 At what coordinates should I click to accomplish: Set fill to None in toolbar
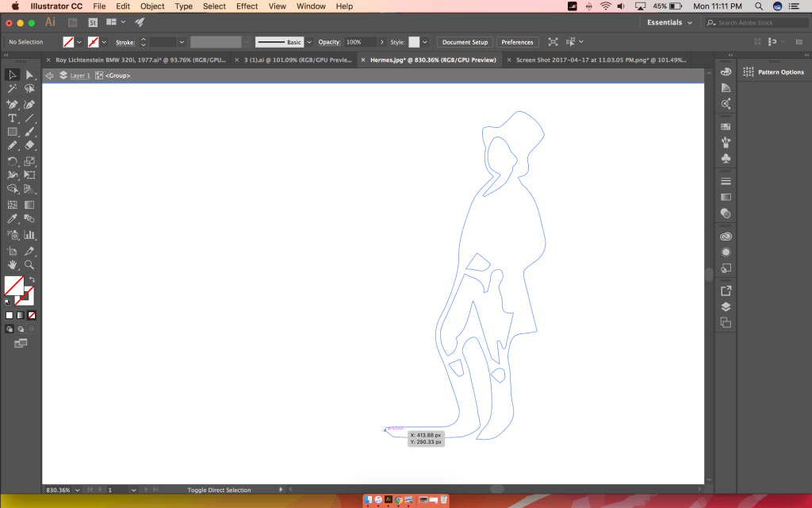click(32, 315)
